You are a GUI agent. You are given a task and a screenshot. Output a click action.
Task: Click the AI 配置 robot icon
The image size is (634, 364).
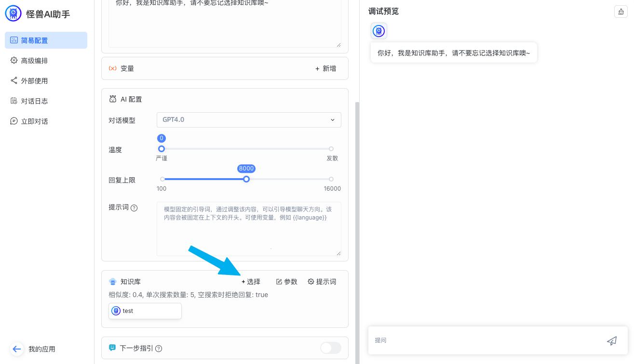tap(113, 99)
